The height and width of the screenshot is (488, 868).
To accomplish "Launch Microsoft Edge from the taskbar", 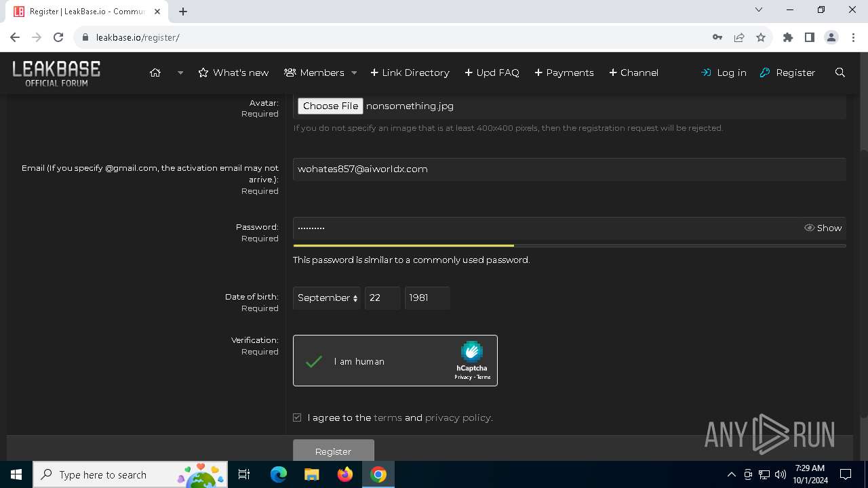I will pyautogui.click(x=279, y=474).
